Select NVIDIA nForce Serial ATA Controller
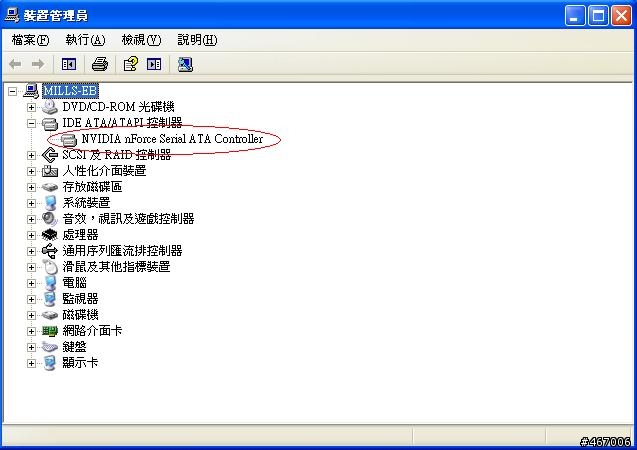Viewport: 637px width, 450px height. (x=172, y=139)
